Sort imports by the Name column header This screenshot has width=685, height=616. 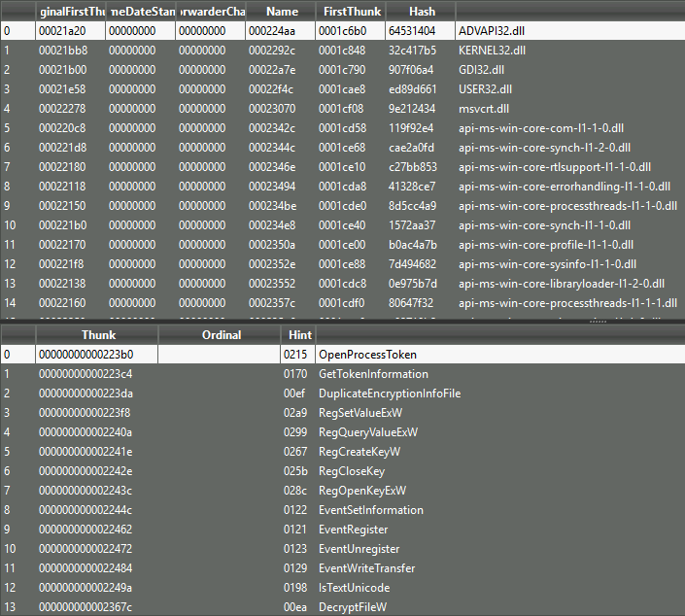281,11
